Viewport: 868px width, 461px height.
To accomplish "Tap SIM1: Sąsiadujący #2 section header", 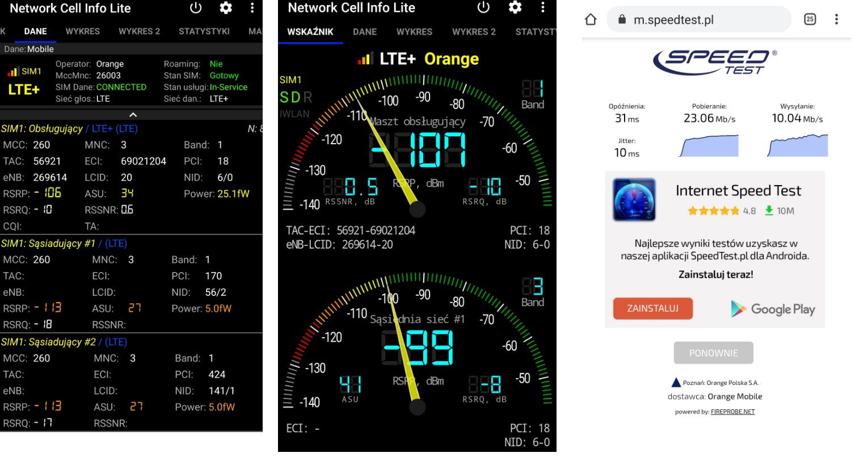I will point(64,342).
